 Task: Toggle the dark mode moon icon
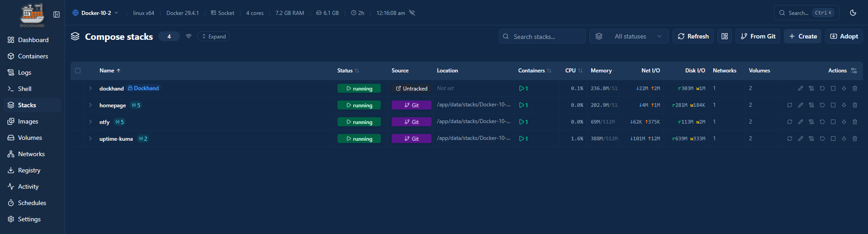(853, 13)
